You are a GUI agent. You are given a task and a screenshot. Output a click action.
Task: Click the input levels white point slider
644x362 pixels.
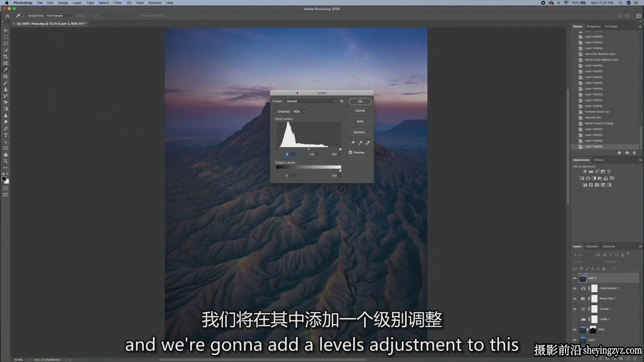click(340, 149)
